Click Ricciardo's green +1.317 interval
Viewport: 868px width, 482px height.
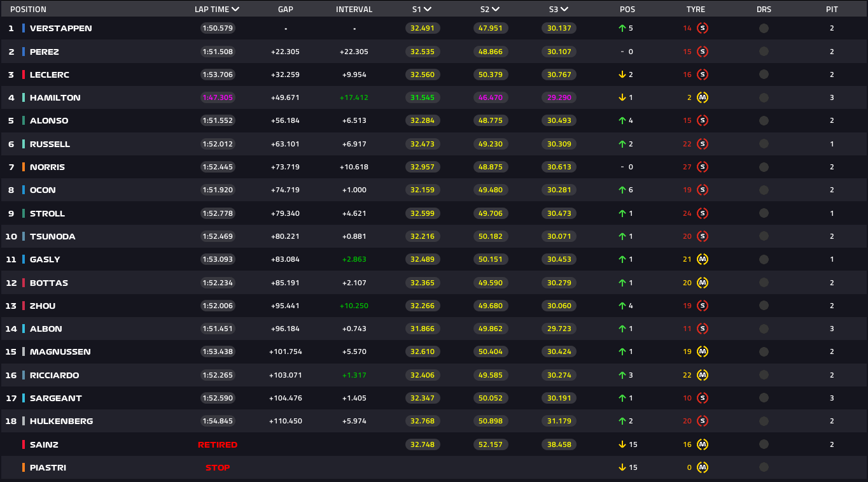pos(354,375)
